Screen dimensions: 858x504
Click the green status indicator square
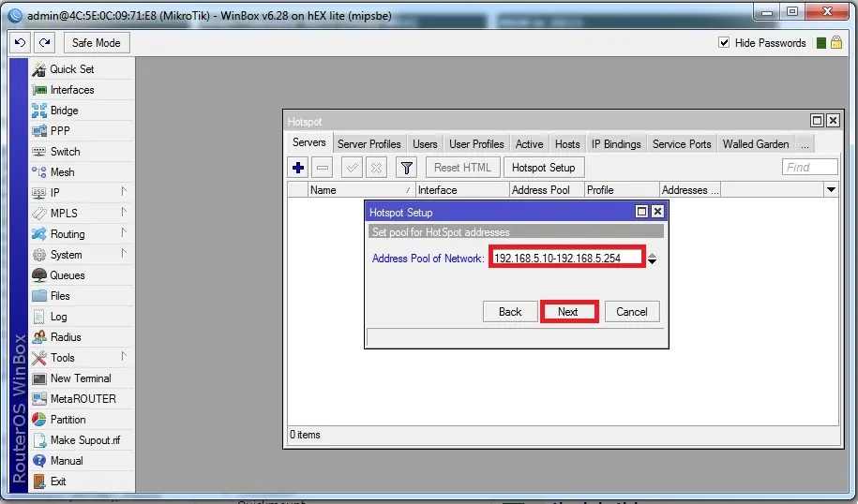(x=820, y=43)
